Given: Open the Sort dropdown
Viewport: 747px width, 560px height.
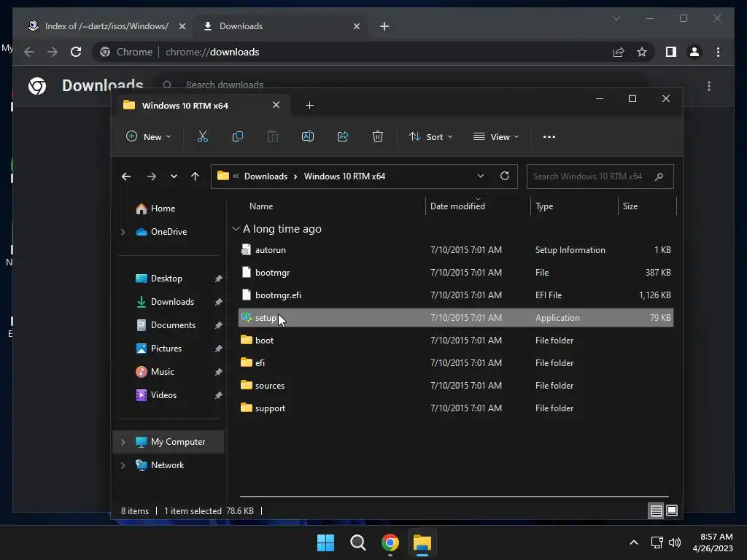Looking at the screenshot, I should click(430, 136).
